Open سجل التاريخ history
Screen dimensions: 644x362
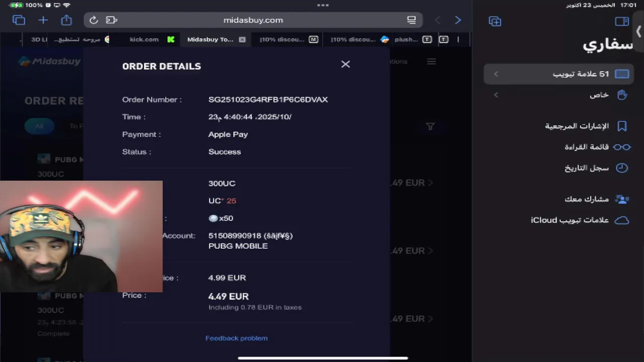point(596,168)
